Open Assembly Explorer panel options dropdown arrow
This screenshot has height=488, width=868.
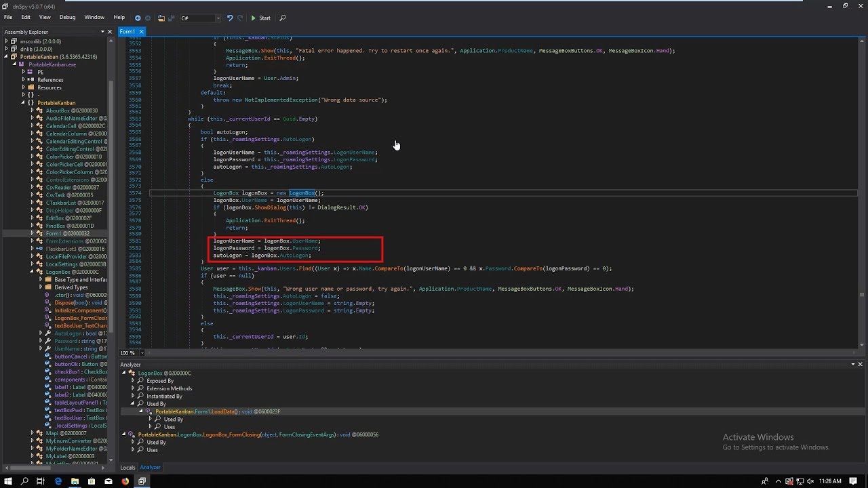(x=102, y=31)
